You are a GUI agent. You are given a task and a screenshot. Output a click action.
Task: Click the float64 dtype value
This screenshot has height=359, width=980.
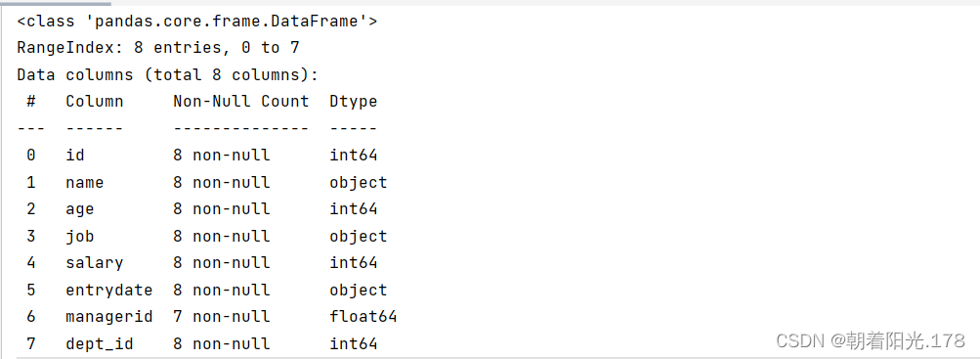click(x=363, y=317)
